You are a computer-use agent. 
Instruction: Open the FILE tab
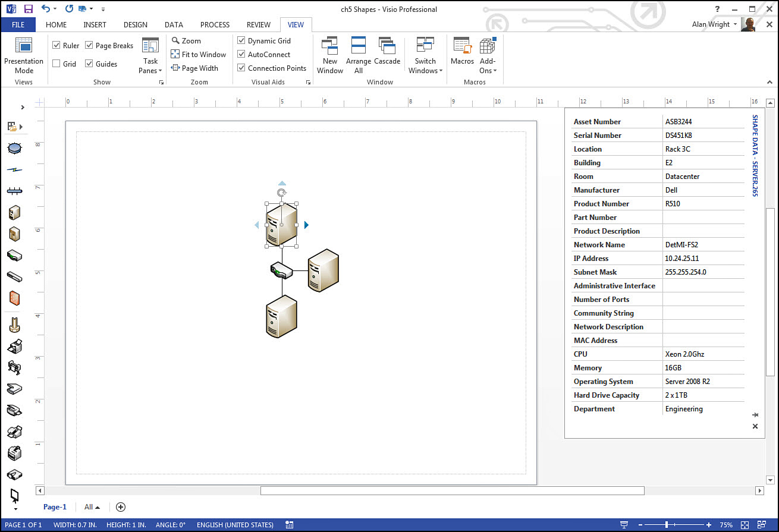tap(18, 24)
